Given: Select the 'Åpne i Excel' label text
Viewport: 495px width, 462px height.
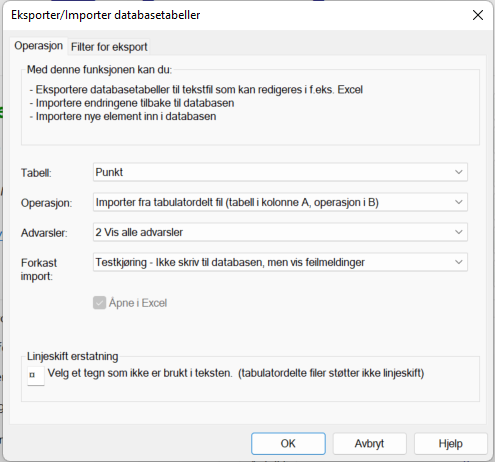Looking at the screenshot, I should click(138, 303).
